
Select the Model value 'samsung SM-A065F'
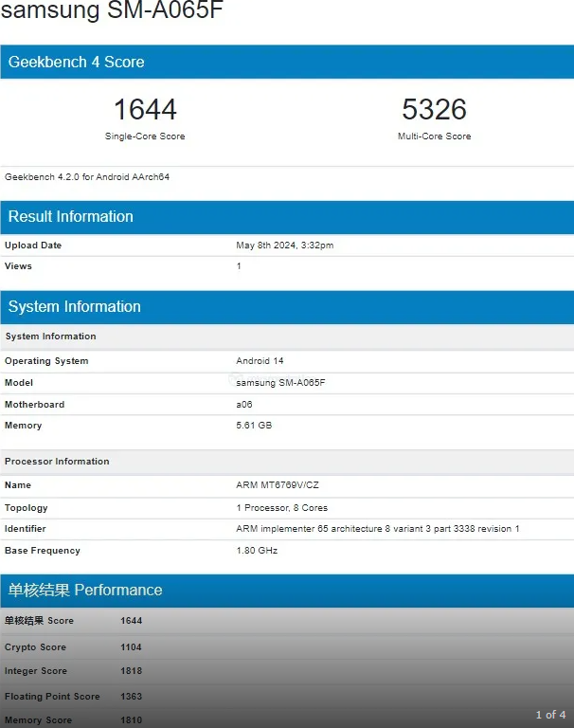click(x=280, y=383)
